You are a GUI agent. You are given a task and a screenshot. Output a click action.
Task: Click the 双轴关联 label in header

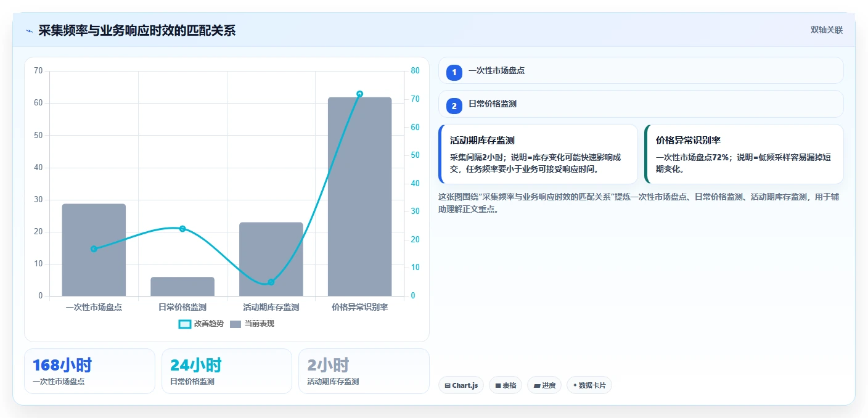tap(826, 30)
